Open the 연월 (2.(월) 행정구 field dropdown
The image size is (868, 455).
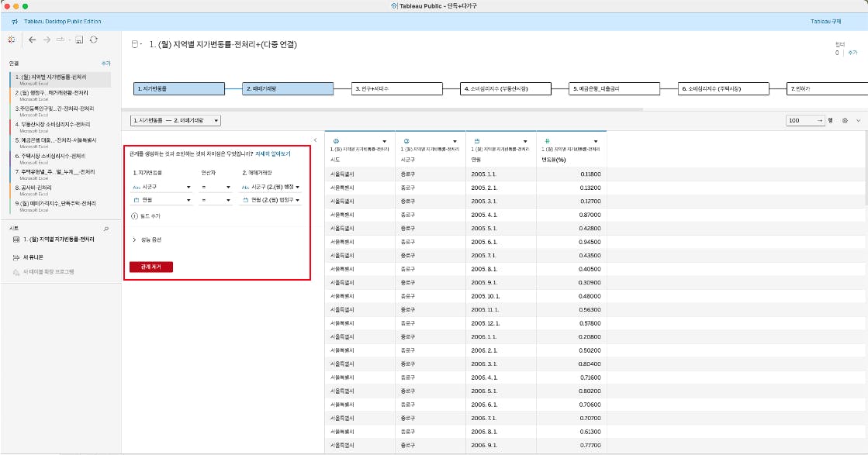pyautogui.click(x=271, y=200)
